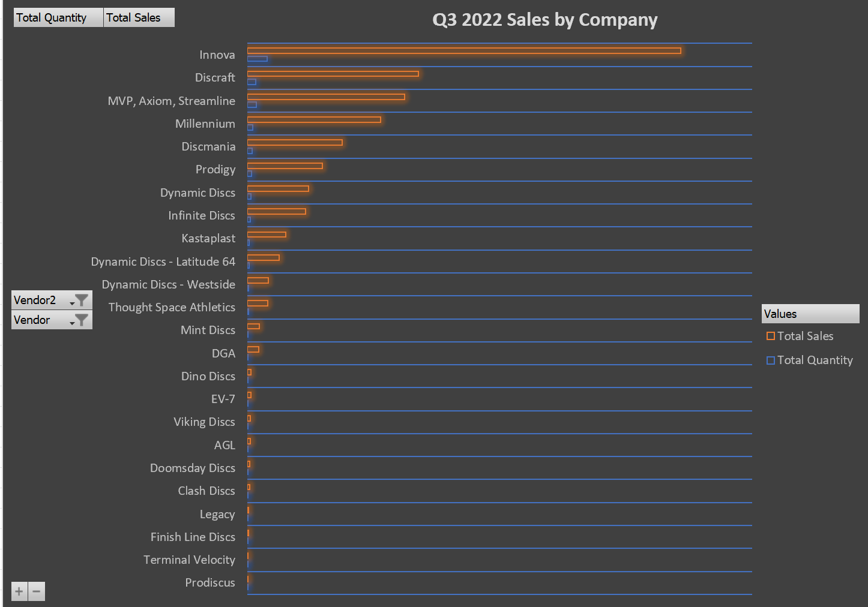This screenshot has width=868, height=607.
Task: Toggle the Total Sales legend entry
Action: point(806,336)
